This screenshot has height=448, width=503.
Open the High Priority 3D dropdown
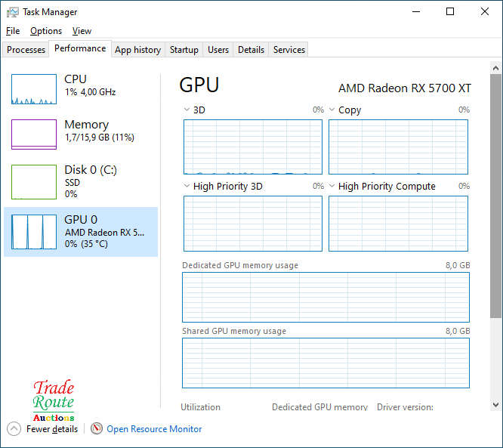187,186
